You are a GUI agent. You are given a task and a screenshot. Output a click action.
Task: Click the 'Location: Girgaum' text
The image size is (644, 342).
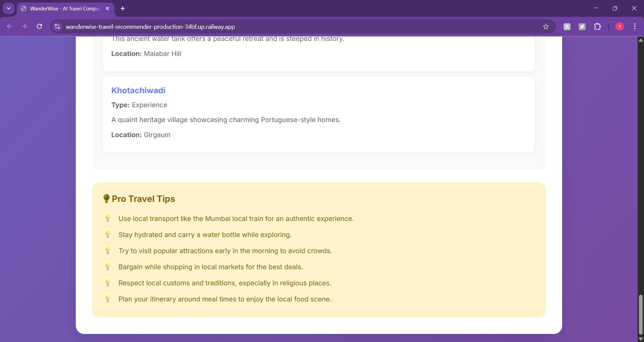point(141,135)
